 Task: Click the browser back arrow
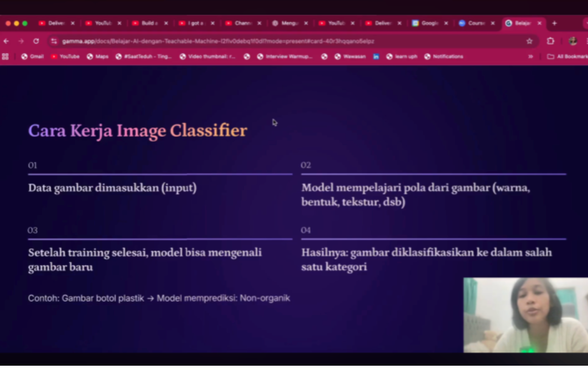(6, 41)
